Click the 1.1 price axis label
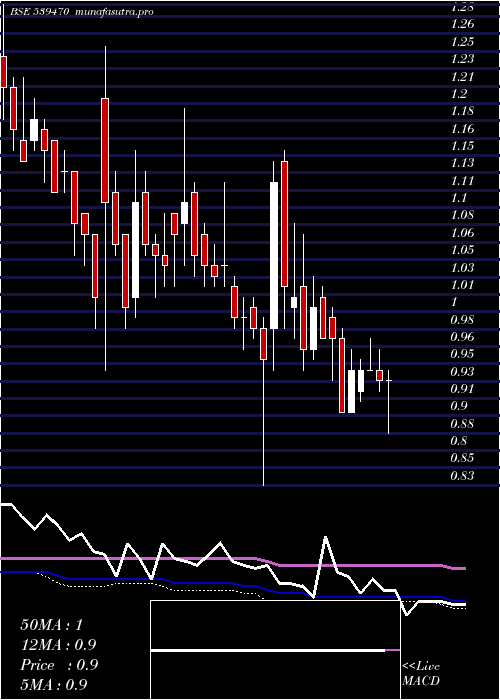 coord(459,198)
